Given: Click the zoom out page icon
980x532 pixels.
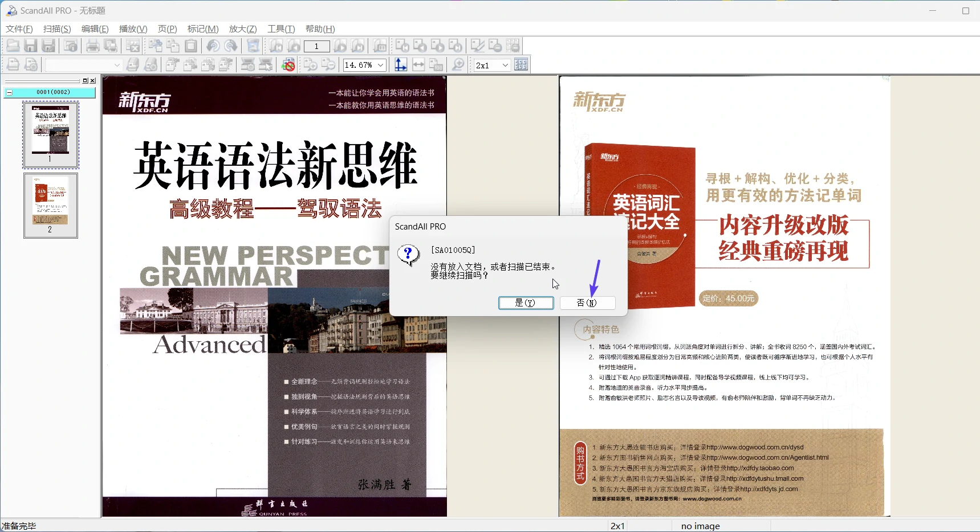Looking at the screenshot, I should pos(328,65).
